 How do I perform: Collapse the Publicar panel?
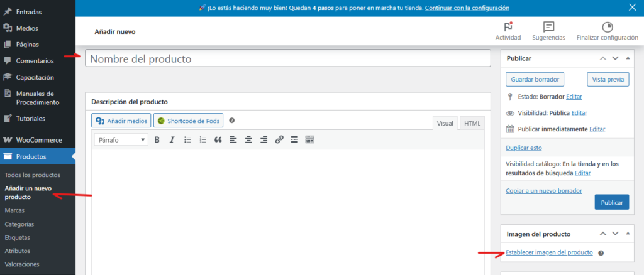[x=628, y=58]
